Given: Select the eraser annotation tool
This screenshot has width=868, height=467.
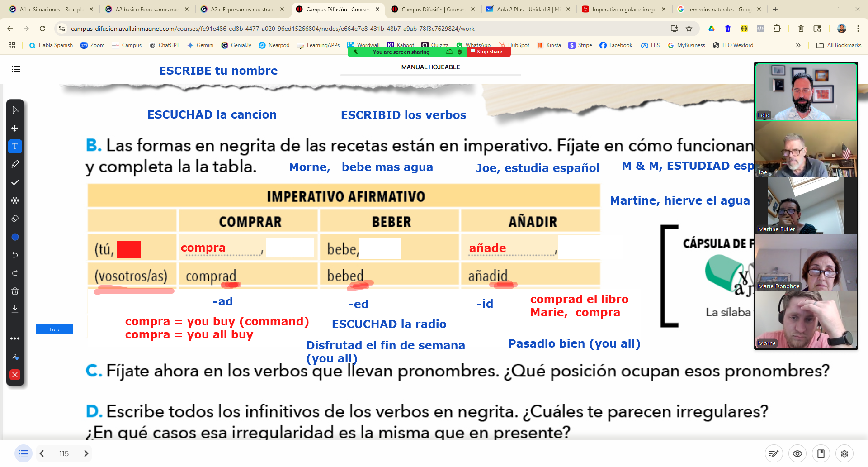Looking at the screenshot, I should tap(15, 219).
